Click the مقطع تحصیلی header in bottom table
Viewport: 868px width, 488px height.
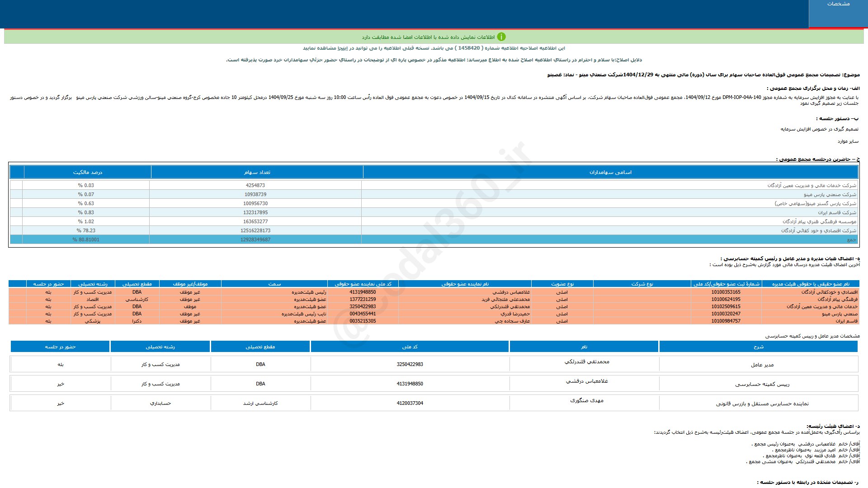tap(260, 347)
